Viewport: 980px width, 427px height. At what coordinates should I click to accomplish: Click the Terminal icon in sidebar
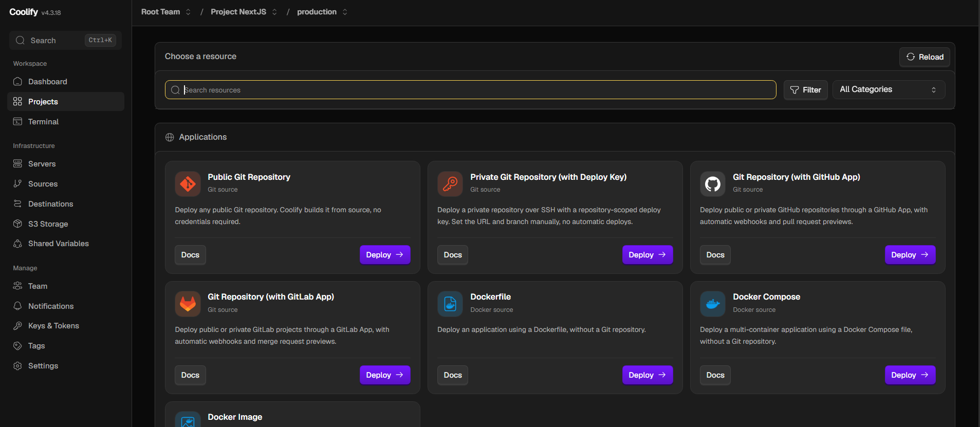pyautogui.click(x=17, y=122)
